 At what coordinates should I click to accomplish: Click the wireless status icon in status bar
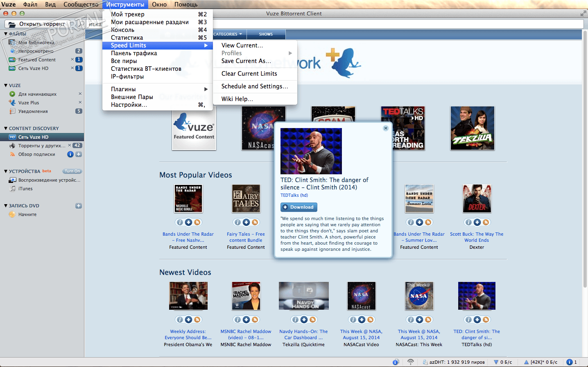411,362
